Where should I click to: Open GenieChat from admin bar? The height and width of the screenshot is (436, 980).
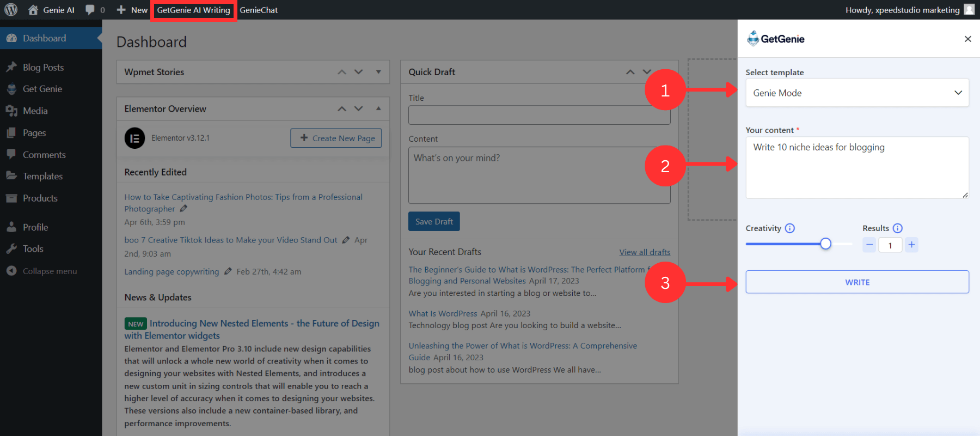click(259, 10)
